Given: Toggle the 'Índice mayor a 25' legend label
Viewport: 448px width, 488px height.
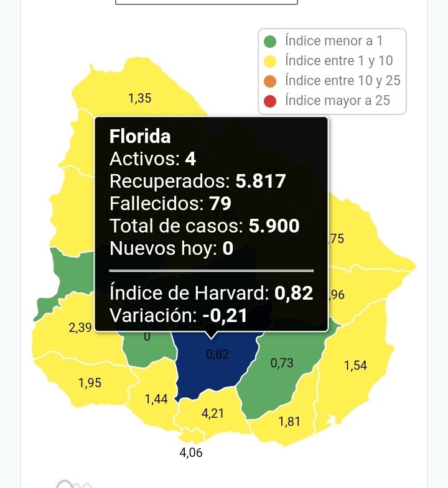Looking at the screenshot, I should coord(337,99).
